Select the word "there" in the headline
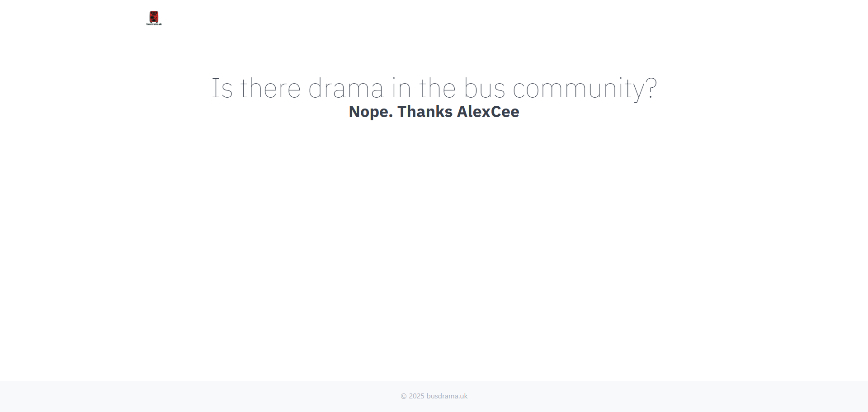868x412 pixels. (x=270, y=88)
